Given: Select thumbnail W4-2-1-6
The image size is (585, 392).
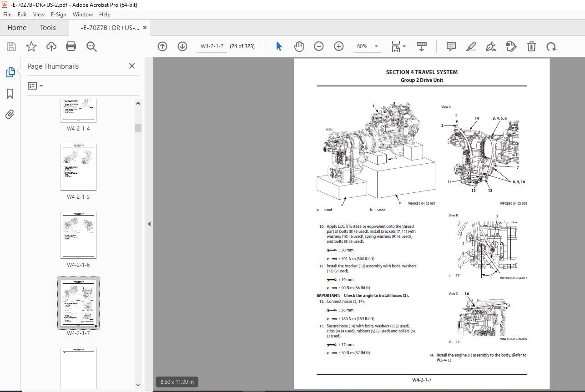Looking at the screenshot, I should click(x=78, y=235).
